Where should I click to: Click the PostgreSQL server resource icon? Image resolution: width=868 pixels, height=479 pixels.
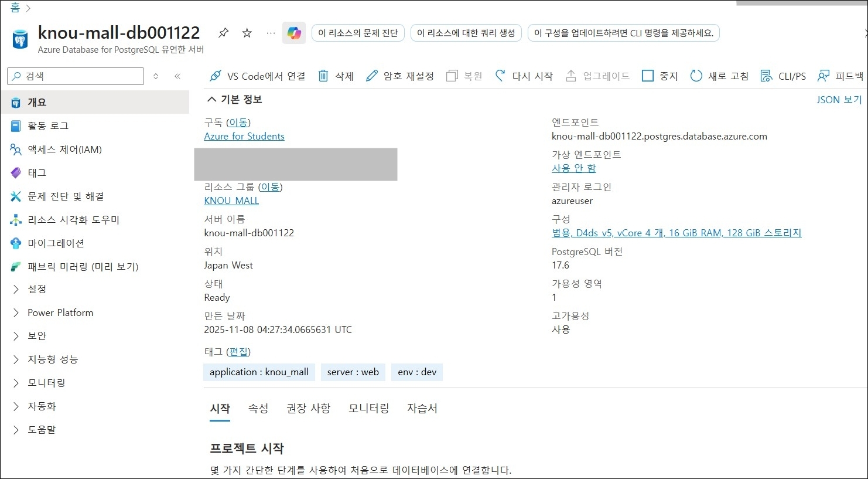tap(20, 39)
